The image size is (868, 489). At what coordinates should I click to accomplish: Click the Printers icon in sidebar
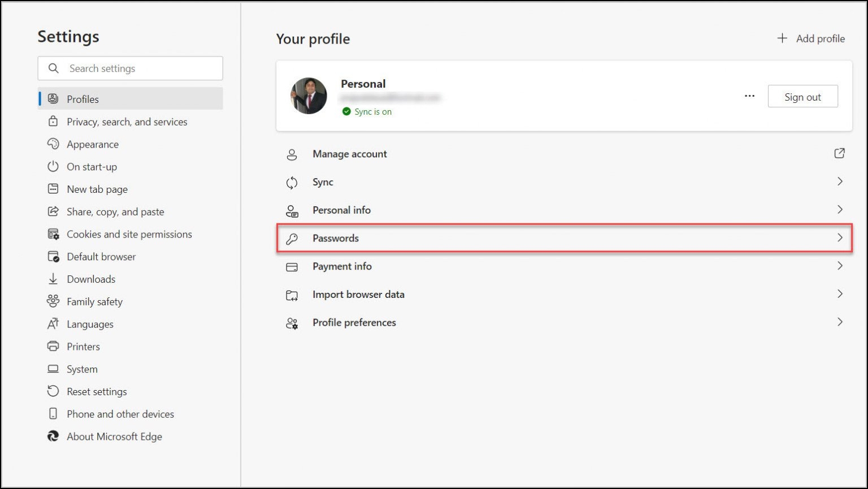[53, 347]
